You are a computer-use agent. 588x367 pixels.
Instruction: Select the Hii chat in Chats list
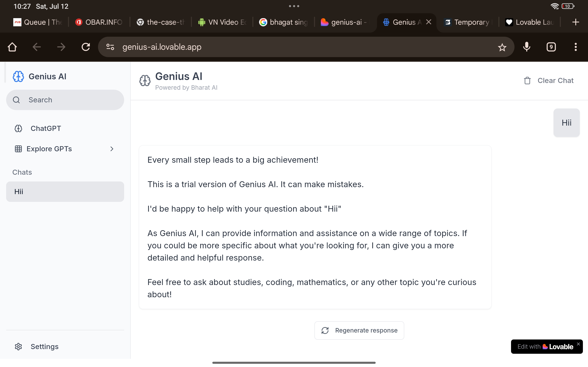click(65, 191)
